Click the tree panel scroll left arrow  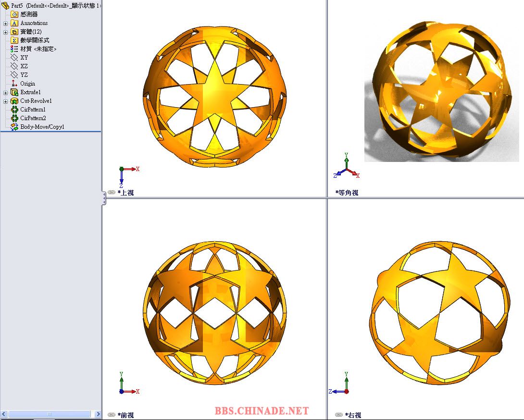[x=4, y=414]
